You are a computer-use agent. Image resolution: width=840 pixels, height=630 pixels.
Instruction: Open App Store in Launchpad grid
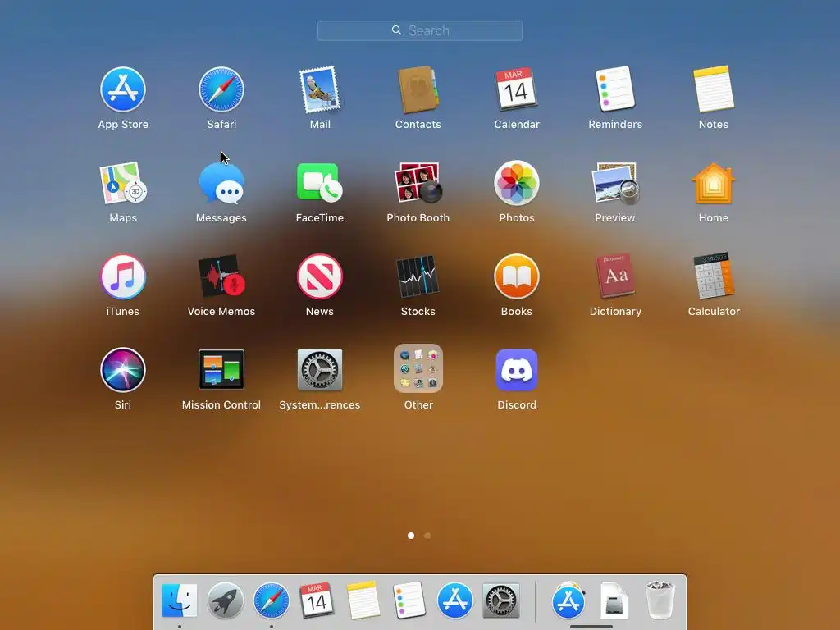click(123, 89)
